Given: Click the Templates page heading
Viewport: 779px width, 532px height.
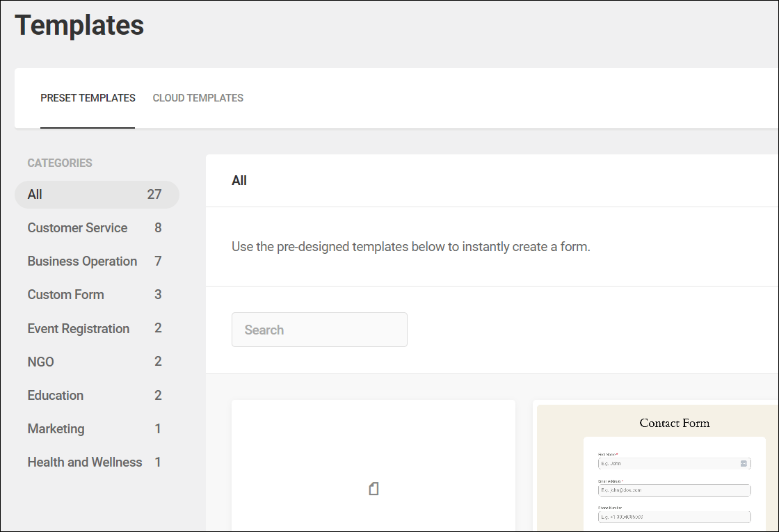Looking at the screenshot, I should coord(80,25).
